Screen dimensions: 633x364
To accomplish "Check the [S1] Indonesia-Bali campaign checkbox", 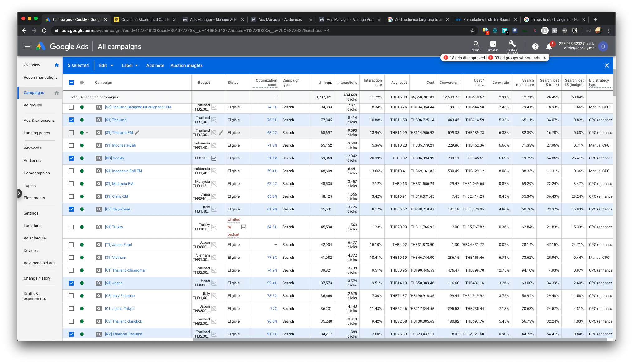I will pos(71,145).
